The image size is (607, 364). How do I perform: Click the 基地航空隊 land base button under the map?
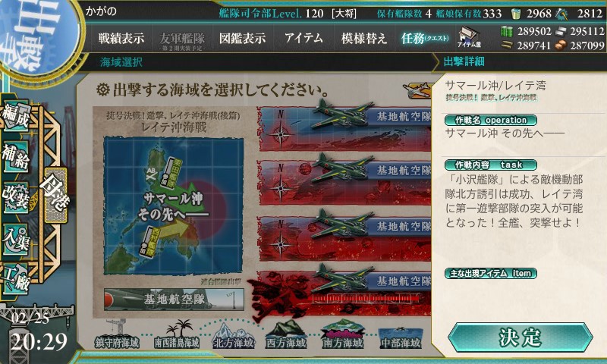point(174,299)
